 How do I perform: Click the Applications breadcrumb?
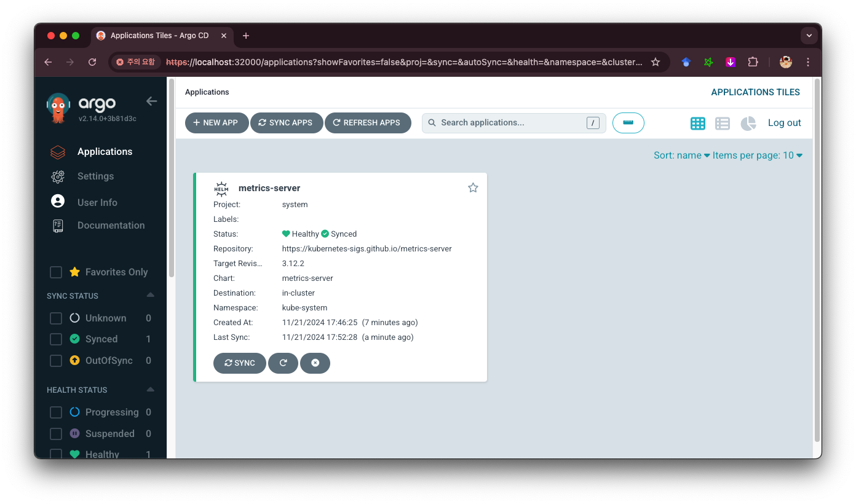tap(207, 92)
